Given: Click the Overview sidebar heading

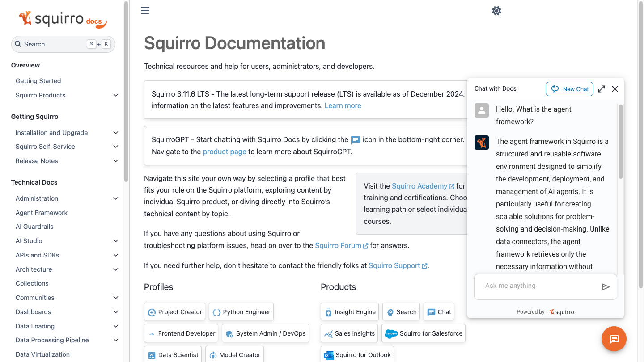Looking at the screenshot, I should tap(25, 65).
